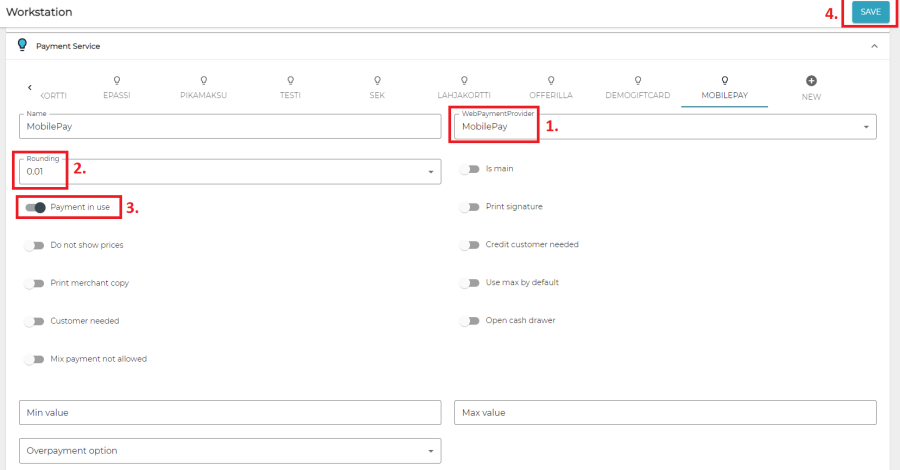Click the lightbulb icon above OFFERILLA
Screen dimensions: 900x470
[550, 80]
